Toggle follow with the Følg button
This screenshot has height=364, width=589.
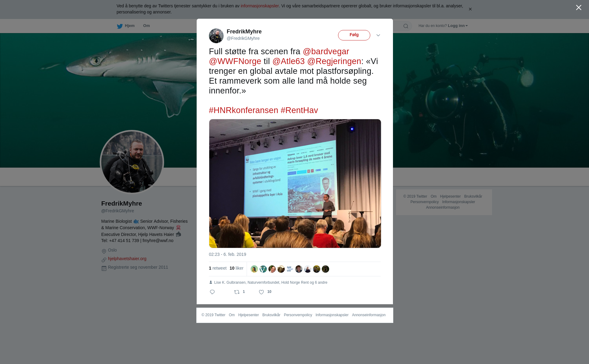point(354,35)
